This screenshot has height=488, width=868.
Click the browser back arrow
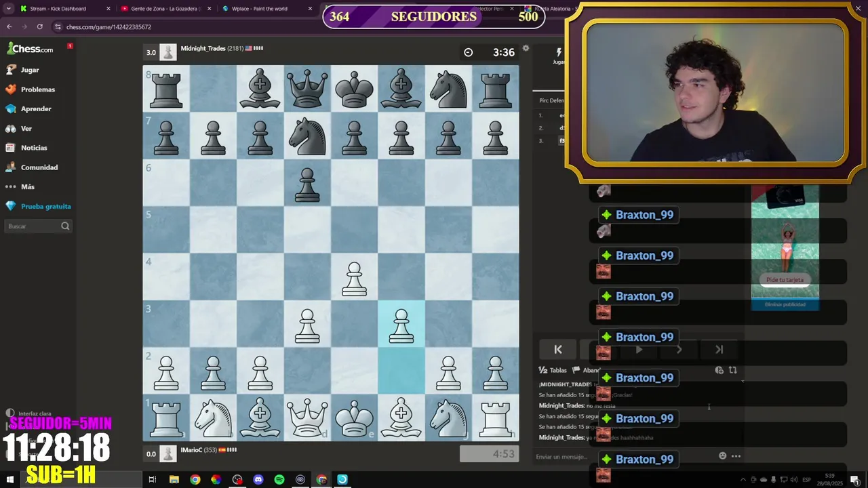pyautogui.click(x=9, y=26)
